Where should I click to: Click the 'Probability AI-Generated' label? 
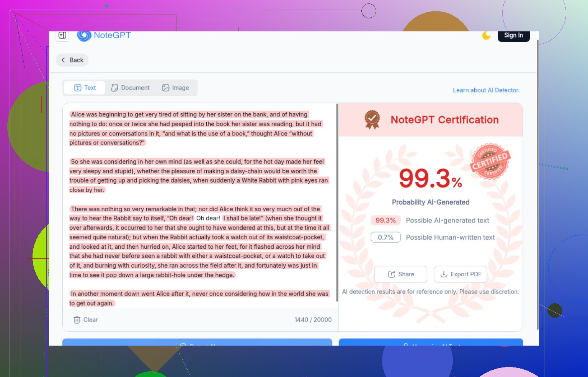click(x=431, y=202)
